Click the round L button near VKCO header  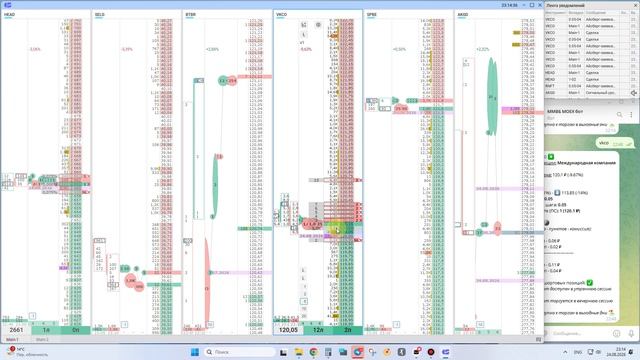(x=303, y=35)
